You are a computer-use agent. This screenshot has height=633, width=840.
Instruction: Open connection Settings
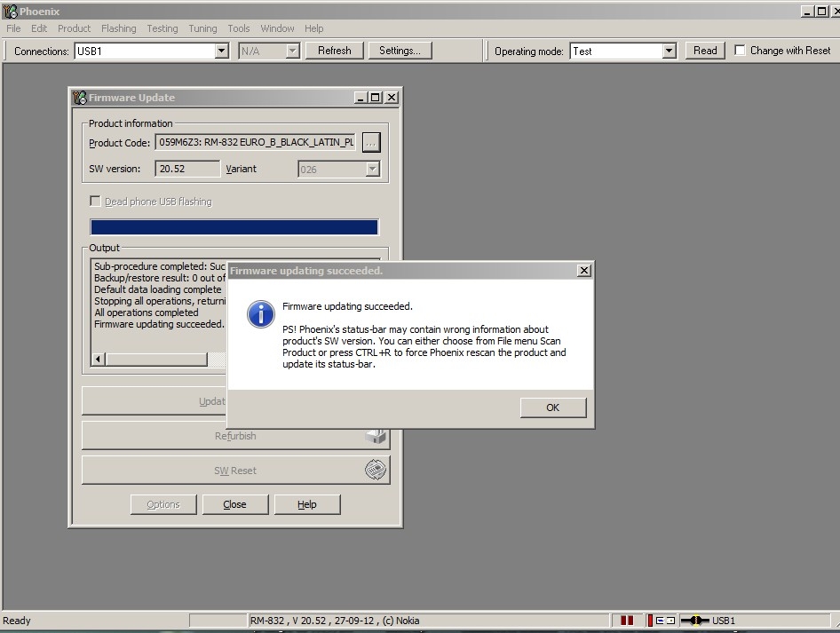[400, 51]
